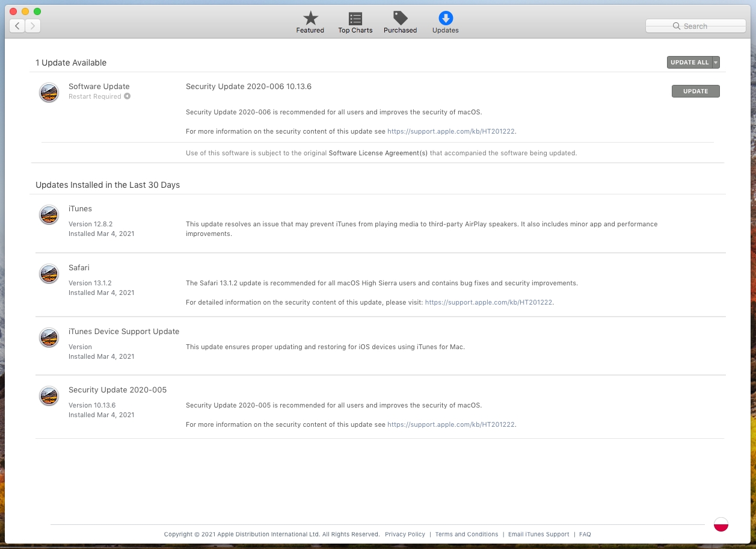
Task: Go back with left arrow button
Action: (x=17, y=26)
